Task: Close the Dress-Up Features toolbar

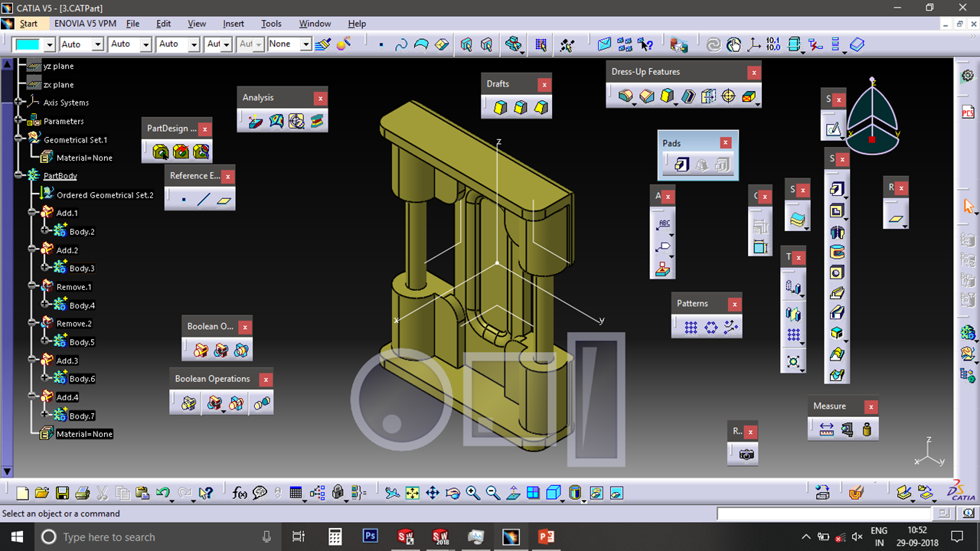Action: pos(754,73)
